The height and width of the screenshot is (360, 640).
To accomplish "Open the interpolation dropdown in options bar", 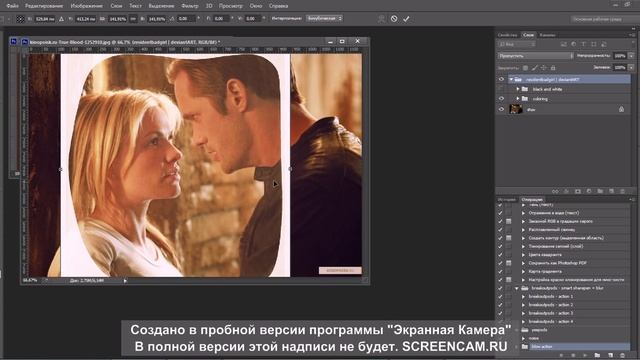I will click(324, 19).
